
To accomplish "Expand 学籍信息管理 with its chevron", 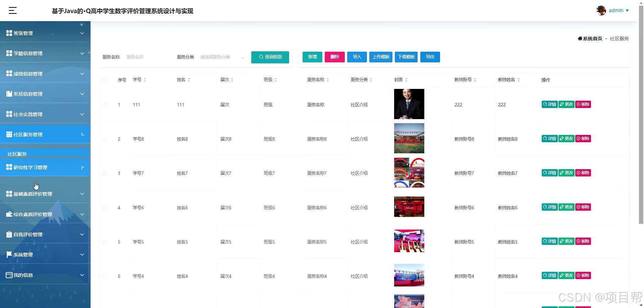I will tap(82, 53).
